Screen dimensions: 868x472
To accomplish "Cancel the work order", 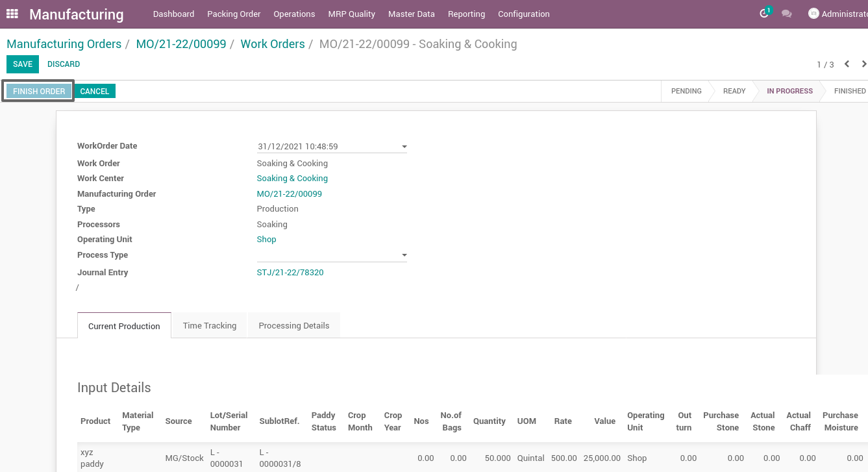I will tap(94, 91).
